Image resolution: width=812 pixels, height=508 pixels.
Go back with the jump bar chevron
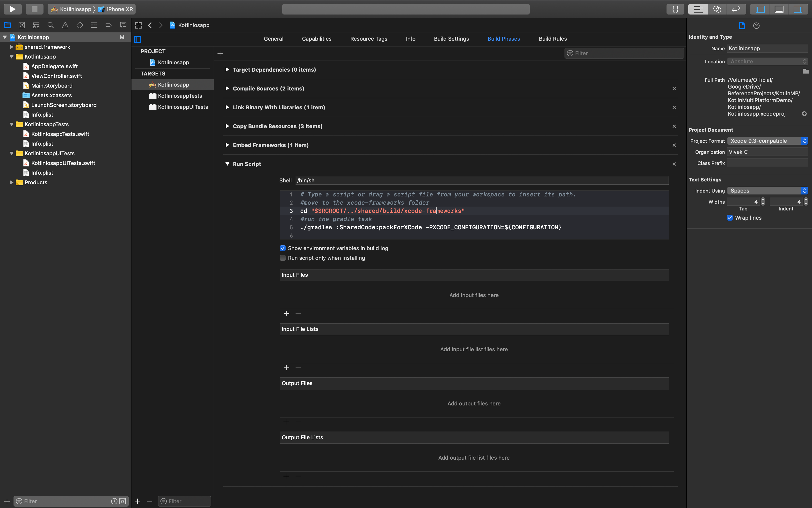tap(150, 25)
